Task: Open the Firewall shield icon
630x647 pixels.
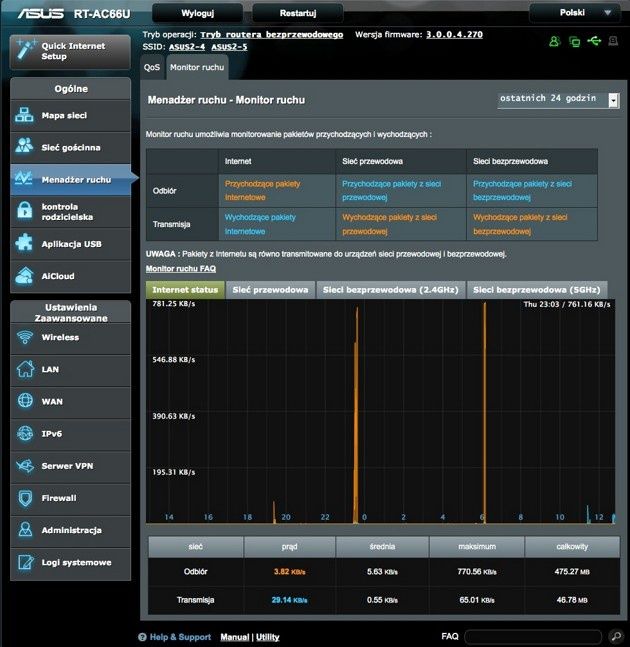Action: coord(25,498)
